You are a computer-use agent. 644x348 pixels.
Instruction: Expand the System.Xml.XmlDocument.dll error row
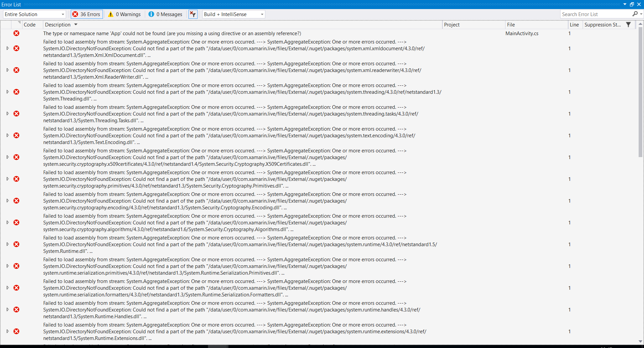[x=7, y=48]
